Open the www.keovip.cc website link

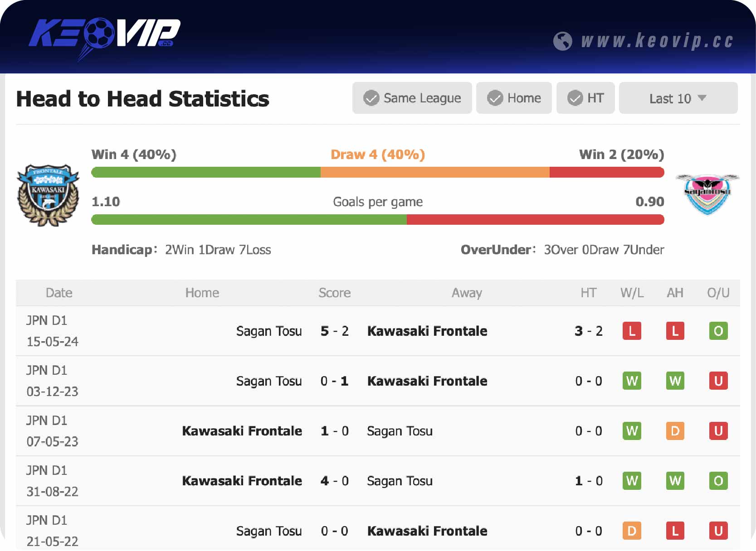657,41
